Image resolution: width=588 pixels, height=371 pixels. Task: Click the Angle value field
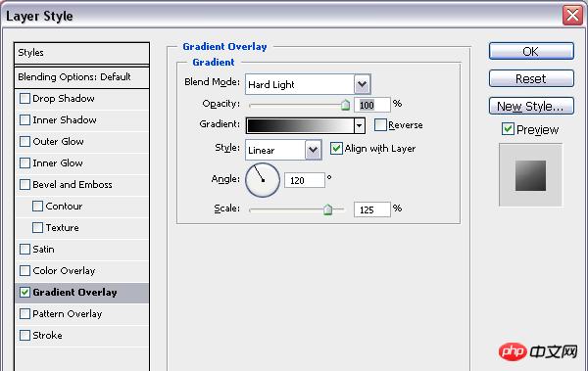(305, 181)
